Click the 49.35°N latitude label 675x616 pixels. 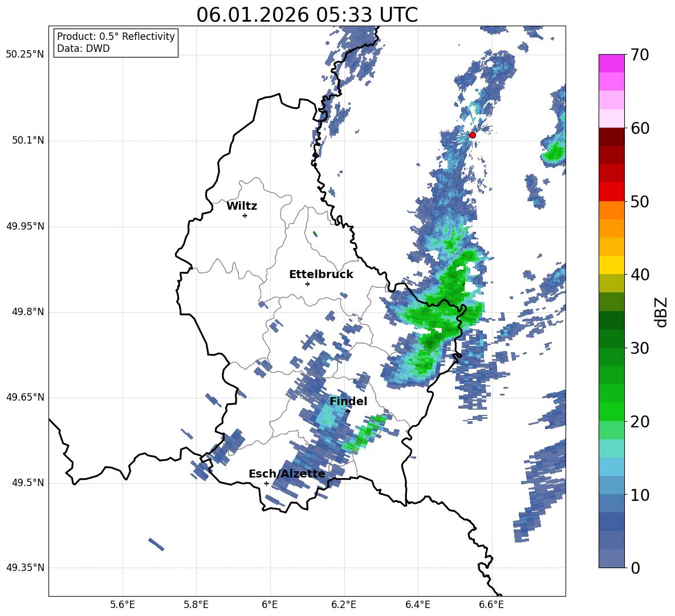(25, 568)
